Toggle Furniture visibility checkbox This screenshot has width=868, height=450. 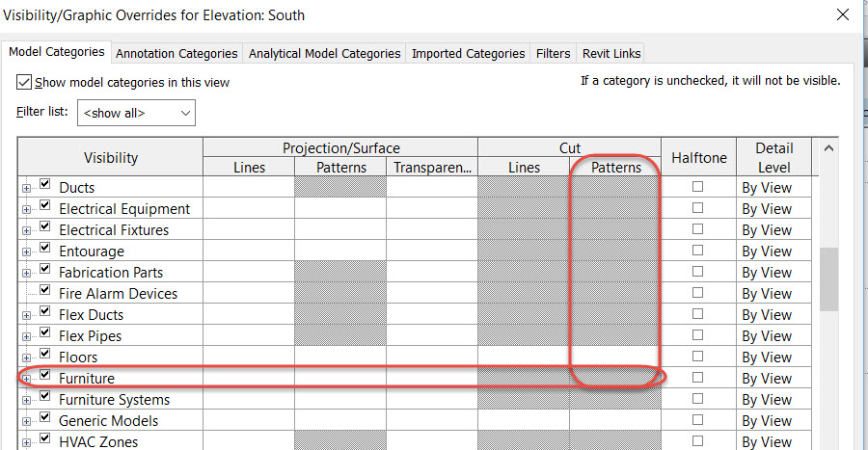pos(44,374)
